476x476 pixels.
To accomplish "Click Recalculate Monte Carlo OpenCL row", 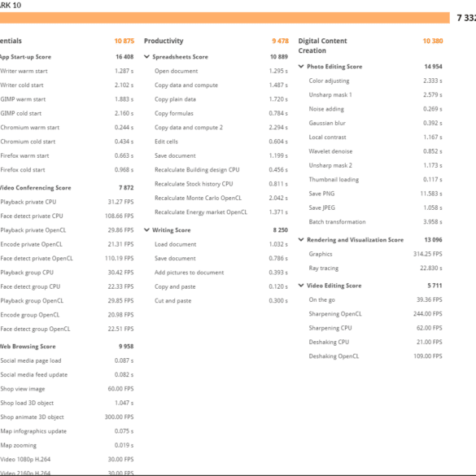I will [221, 198].
